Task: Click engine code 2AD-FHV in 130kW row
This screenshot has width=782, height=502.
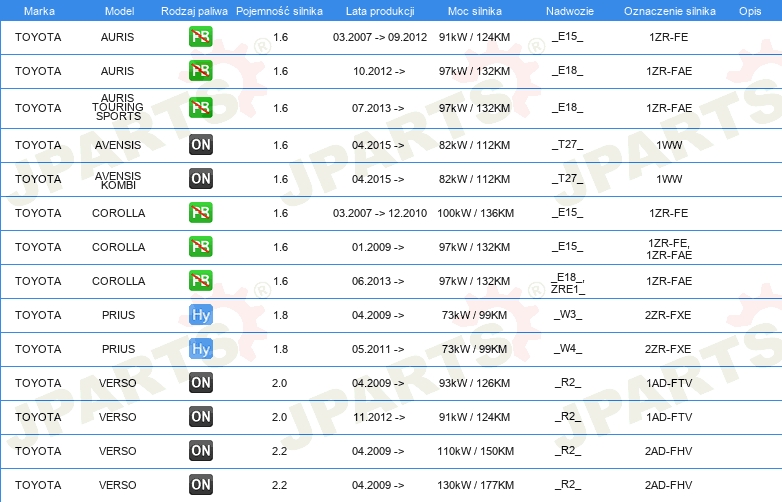Action: 668,485
